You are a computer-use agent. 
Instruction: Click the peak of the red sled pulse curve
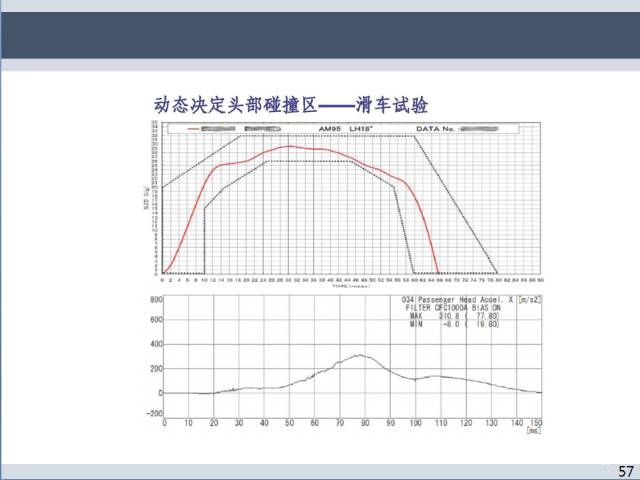289,146
